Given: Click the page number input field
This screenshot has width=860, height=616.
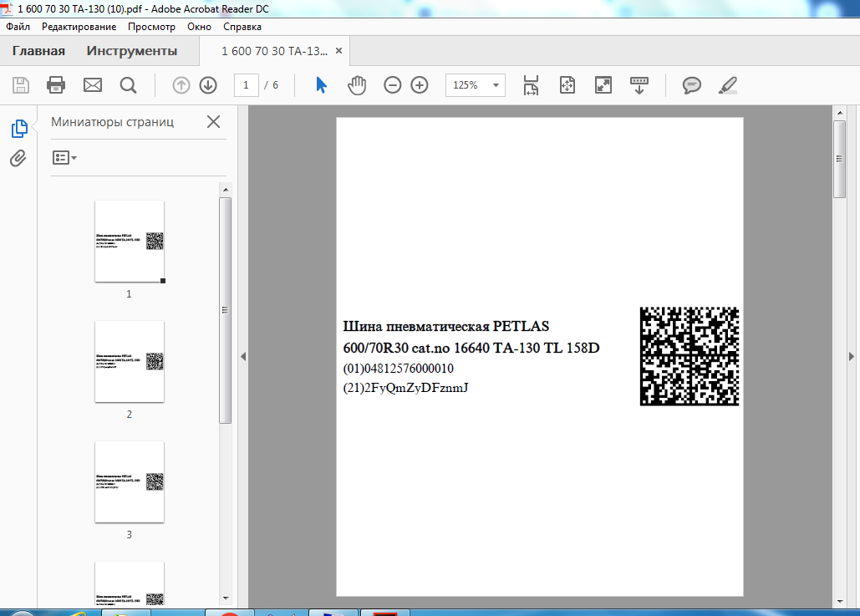Looking at the screenshot, I should pyautogui.click(x=246, y=85).
